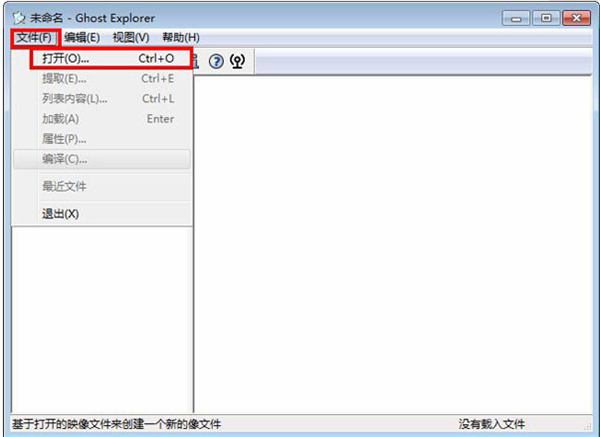This screenshot has height=437, width=600.
Task: Select 属性(P)... menu entry
Action: (x=102, y=139)
